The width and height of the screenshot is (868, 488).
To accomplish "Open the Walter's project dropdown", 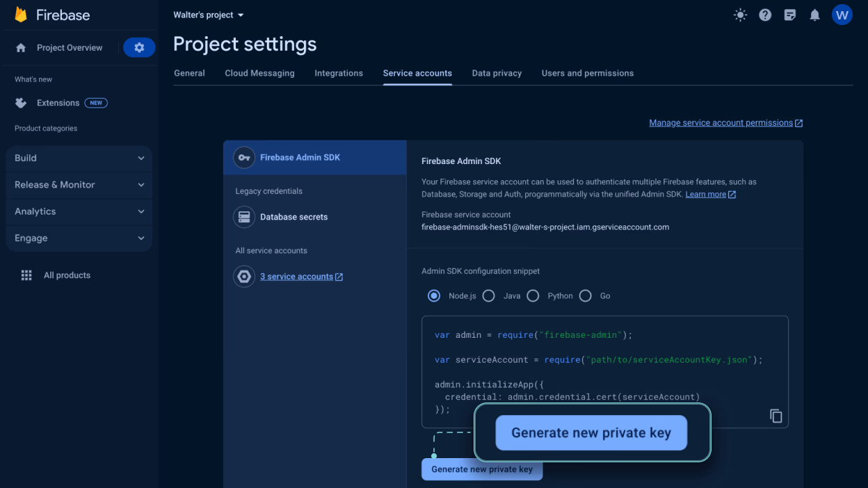I will (x=209, y=15).
